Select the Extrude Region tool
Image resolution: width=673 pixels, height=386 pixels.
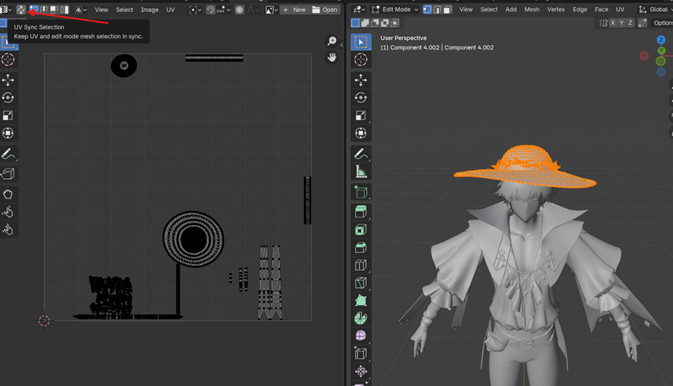tap(361, 212)
